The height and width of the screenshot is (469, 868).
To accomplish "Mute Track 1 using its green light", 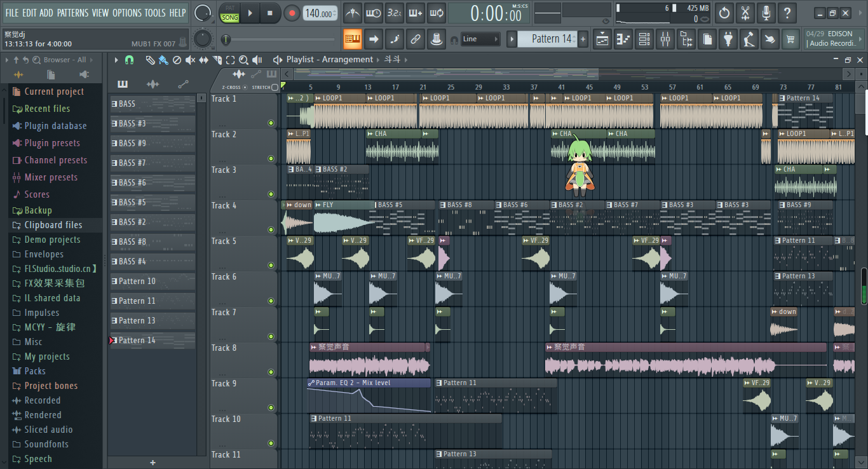I will [271, 123].
